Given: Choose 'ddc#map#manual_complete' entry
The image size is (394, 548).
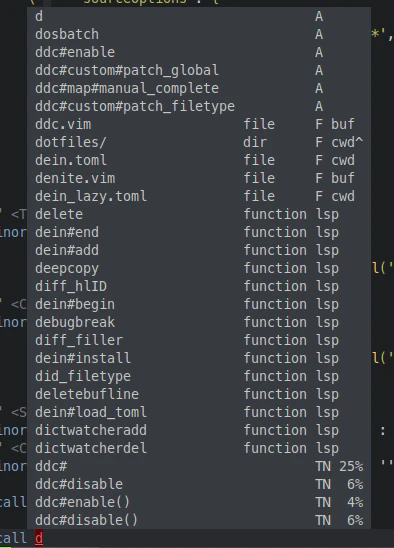Looking at the screenshot, I should pyautogui.click(x=199, y=88).
